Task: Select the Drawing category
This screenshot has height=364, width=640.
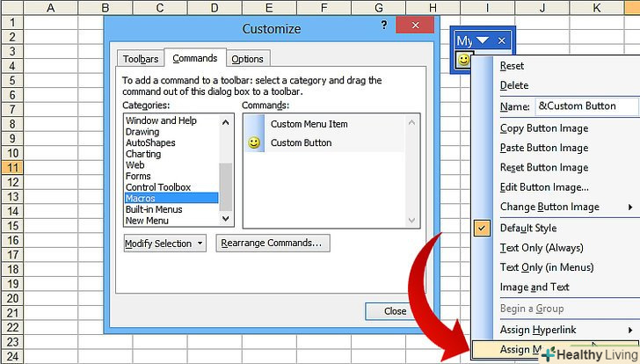Action: [142, 132]
